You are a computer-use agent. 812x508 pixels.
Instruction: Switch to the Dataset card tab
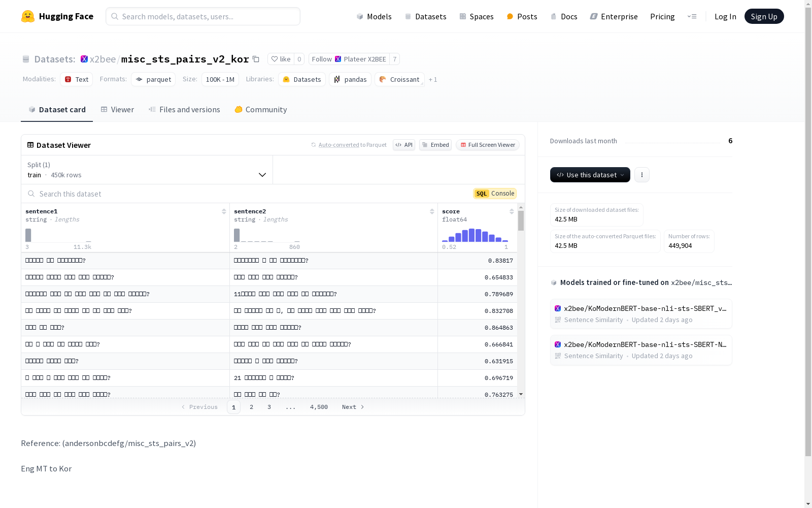coord(57,110)
